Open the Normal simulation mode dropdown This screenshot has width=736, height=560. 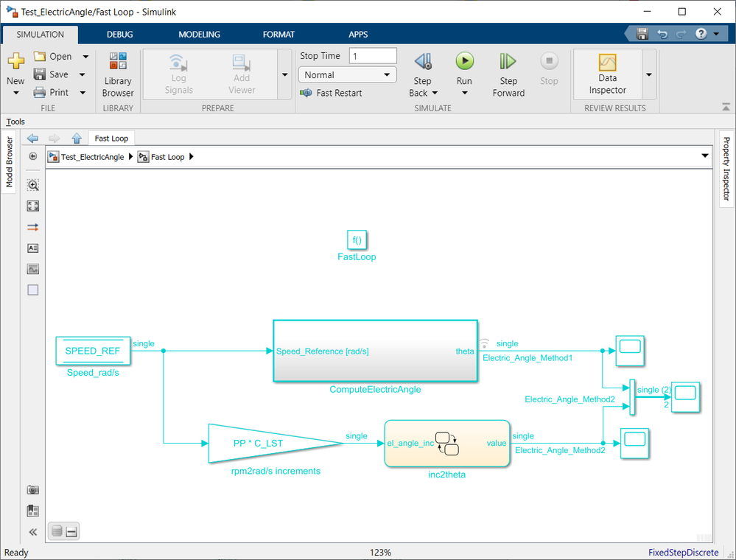347,75
